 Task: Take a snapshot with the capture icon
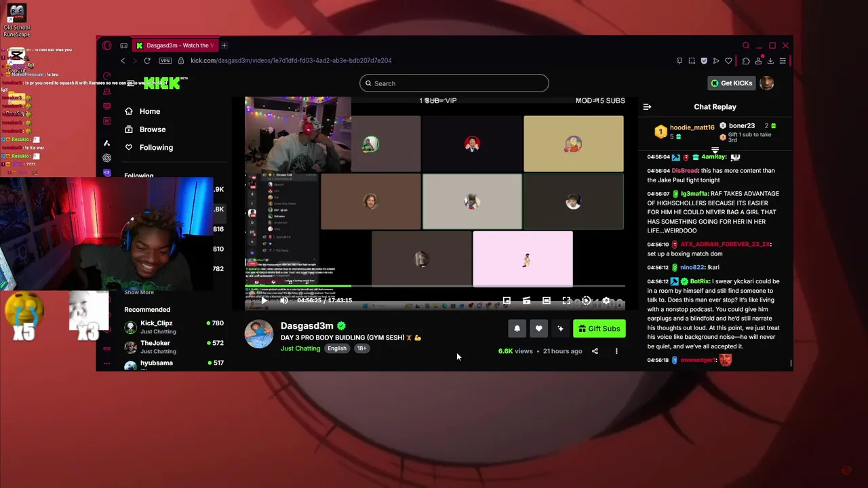[692, 60]
